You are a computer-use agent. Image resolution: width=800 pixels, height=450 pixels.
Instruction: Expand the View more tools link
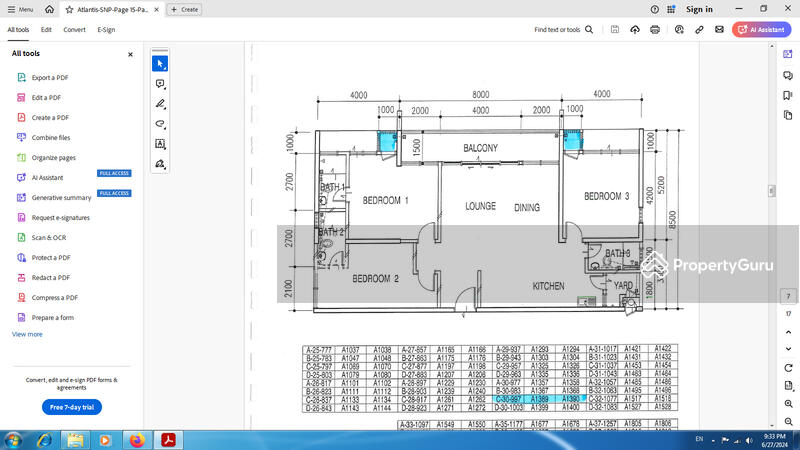[x=27, y=334]
